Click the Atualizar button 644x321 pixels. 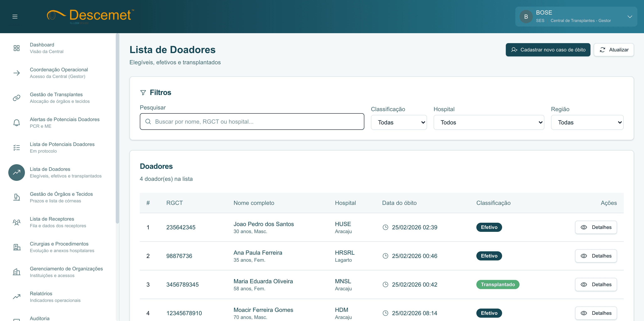[614, 50]
